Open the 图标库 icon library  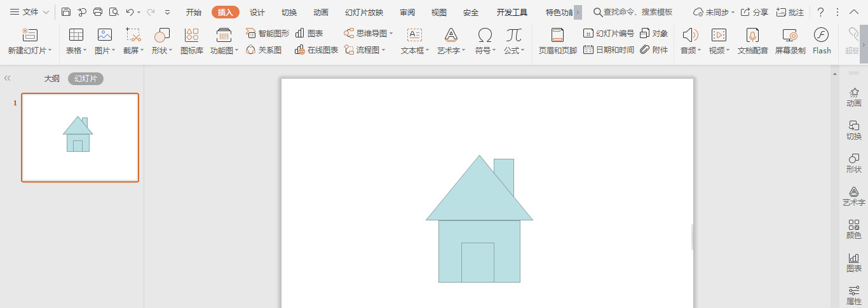pos(192,41)
